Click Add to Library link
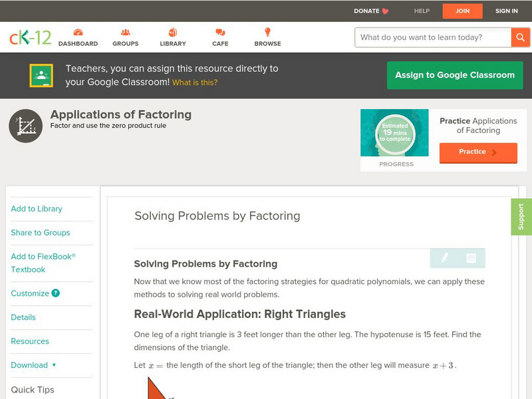Image resolution: width=532 pixels, height=399 pixels. coord(37,209)
